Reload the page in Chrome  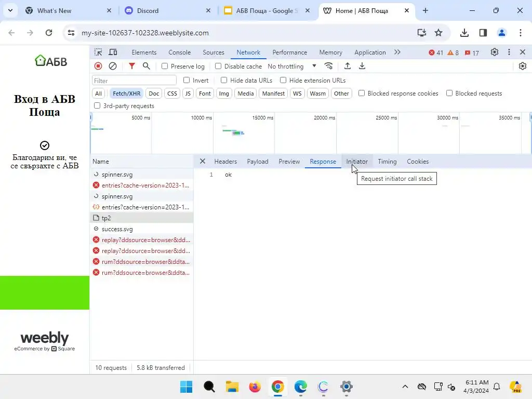49,33
